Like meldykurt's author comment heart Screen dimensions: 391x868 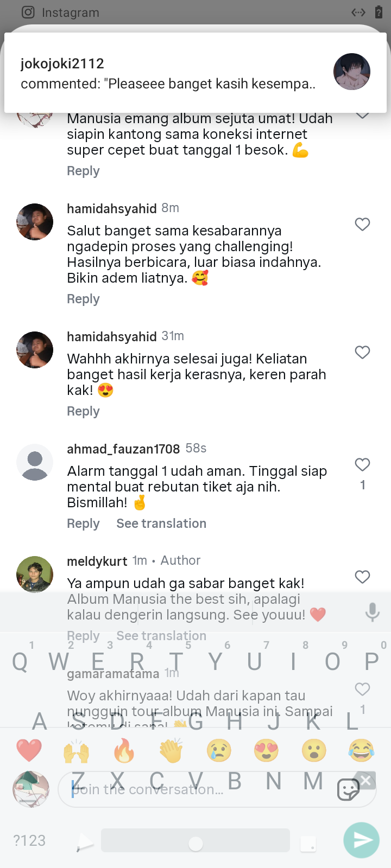click(x=362, y=577)
